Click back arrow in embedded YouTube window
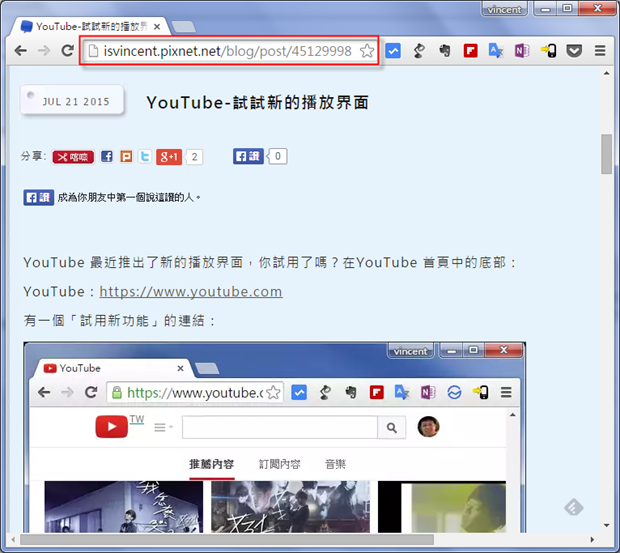The width and height of the screenshot is (620, 553). point(44,392)
